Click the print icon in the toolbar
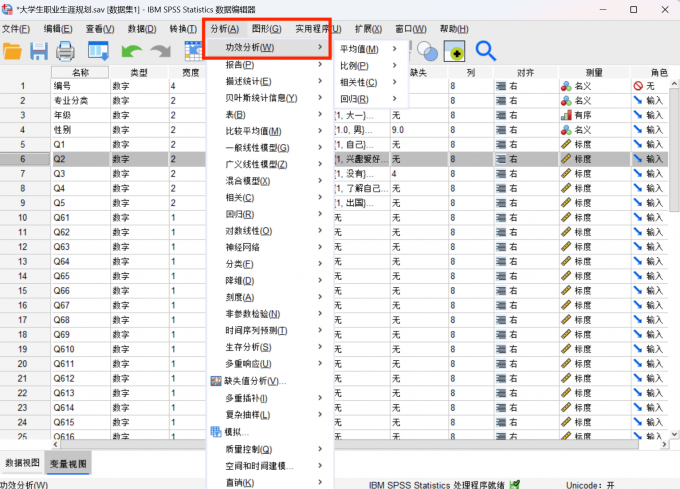The image size is (680, 489). click(x=65, y=51)
